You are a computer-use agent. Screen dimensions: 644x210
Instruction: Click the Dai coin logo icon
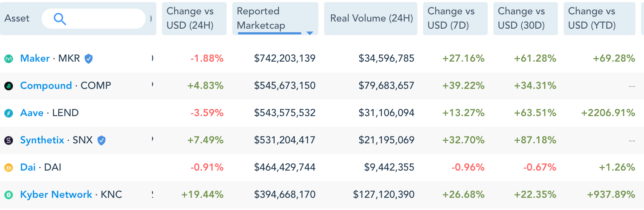[9, 167]
